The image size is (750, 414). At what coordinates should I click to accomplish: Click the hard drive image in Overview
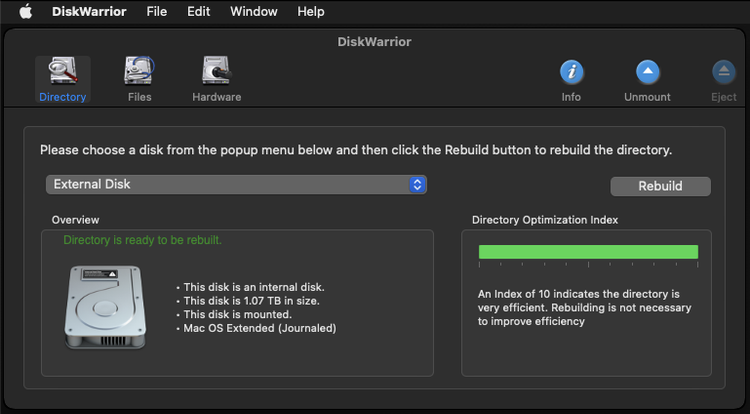point(105,307)
